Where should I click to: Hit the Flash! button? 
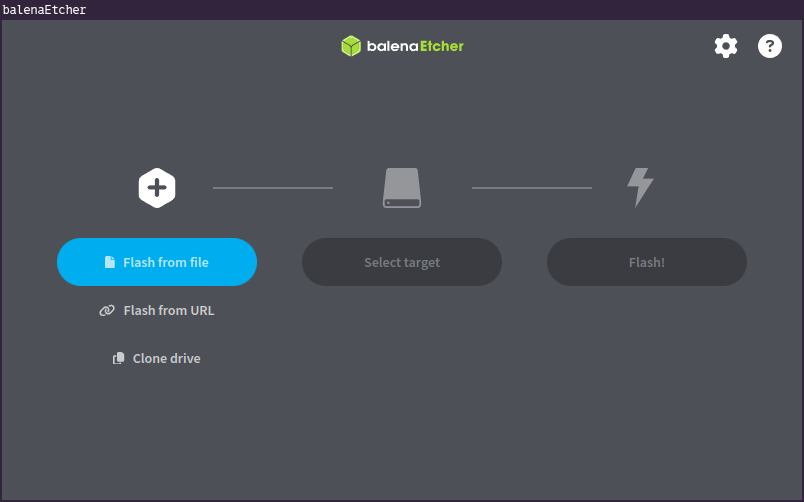[646, 263]
